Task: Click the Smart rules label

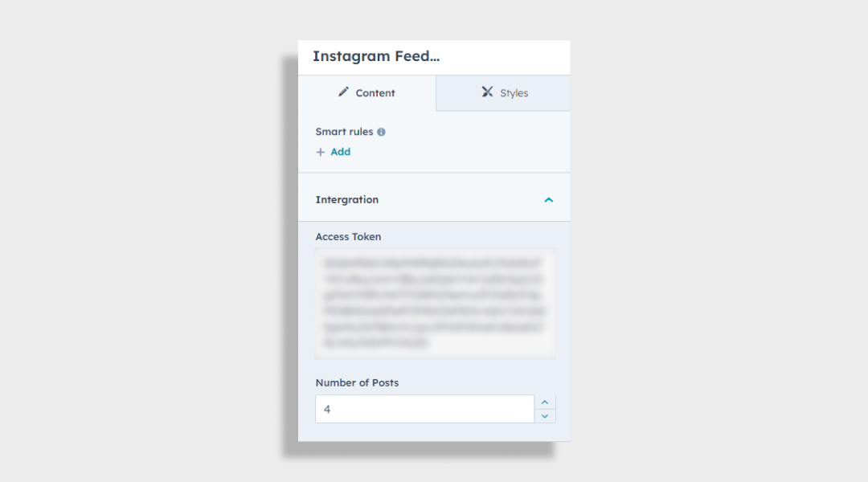Action: [344, 132]
